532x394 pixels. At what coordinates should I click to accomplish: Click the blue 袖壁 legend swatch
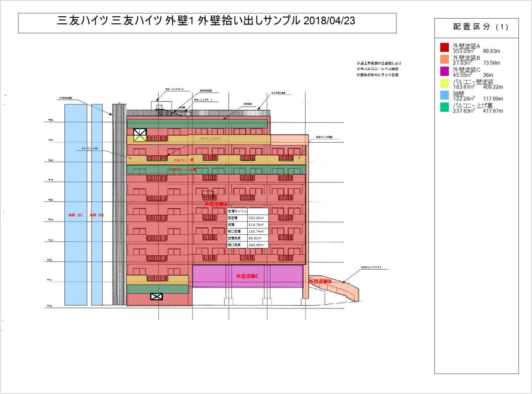pos(444,95)
